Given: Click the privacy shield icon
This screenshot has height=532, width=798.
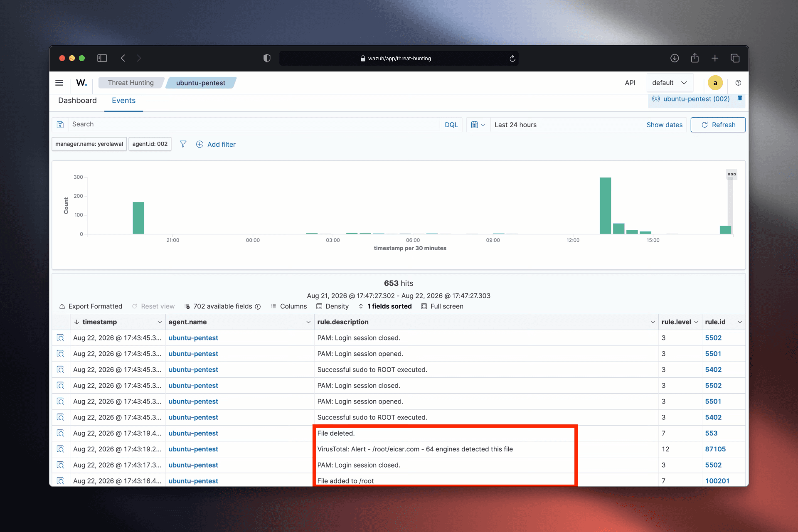Looking at the screenshot, I should point(267,58).
